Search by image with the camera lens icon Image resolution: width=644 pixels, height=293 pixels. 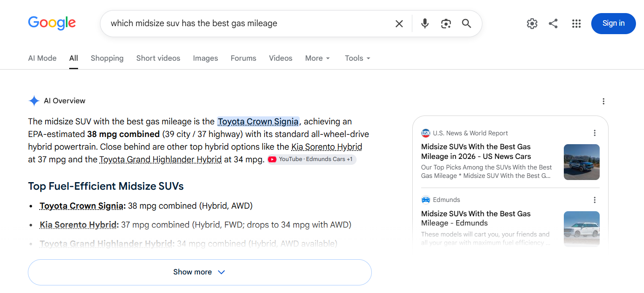446,24
